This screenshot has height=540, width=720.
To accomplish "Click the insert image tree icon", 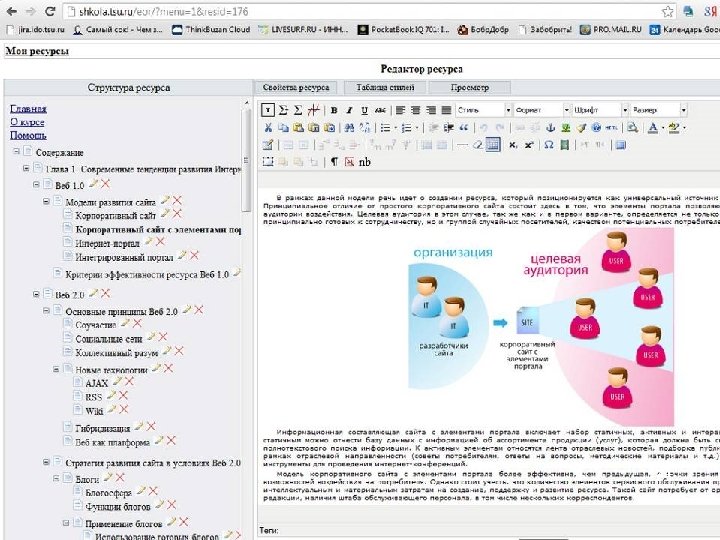I will (x=566, y=128).
